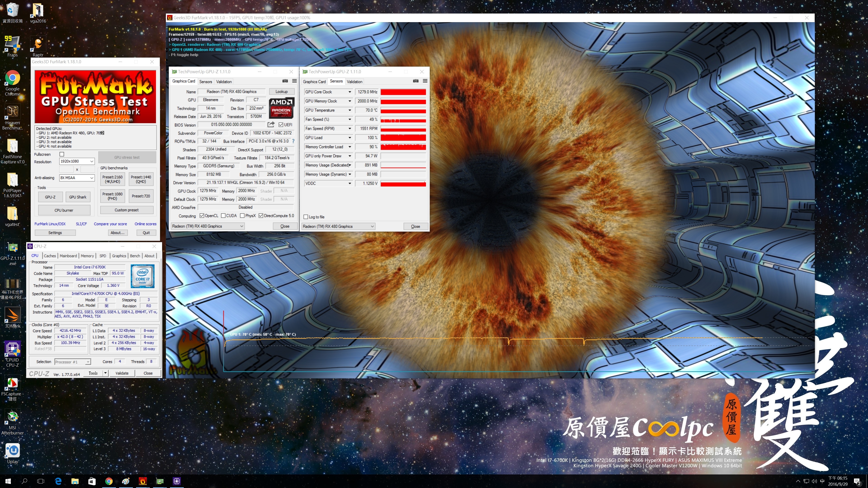Select the FSCapture shortcut icon
868x488 pixels.
12,388
